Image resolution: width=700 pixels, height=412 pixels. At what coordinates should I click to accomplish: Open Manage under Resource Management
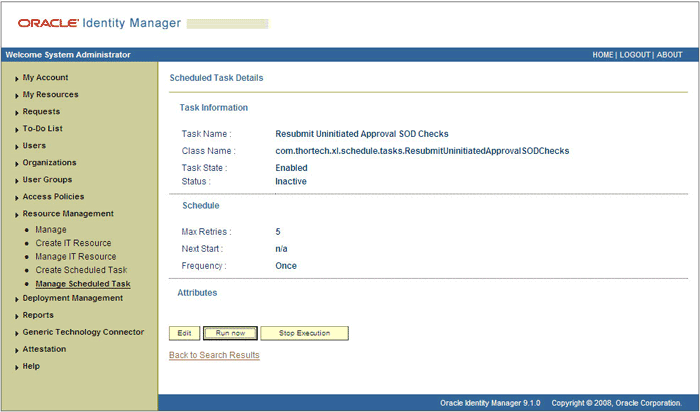51,229
